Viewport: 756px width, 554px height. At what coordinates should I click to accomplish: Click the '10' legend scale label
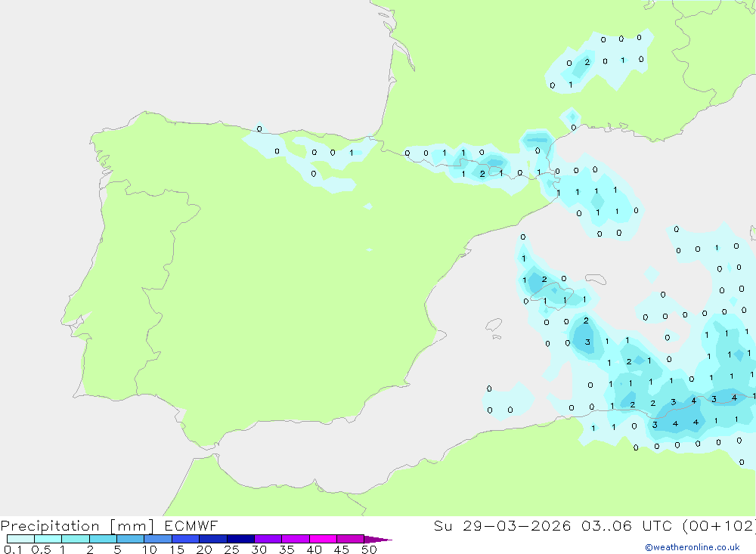[150, 549]
